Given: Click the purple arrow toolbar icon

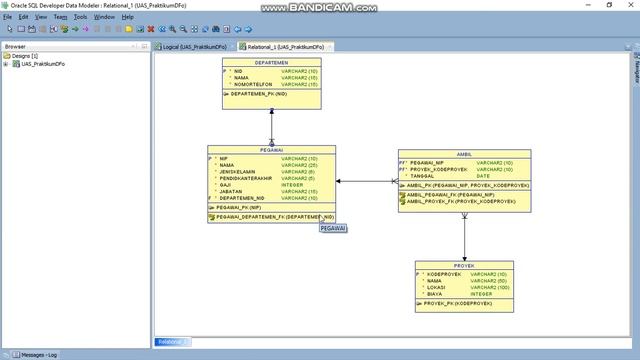Looking at the screenshot, I should click(86, 29).
